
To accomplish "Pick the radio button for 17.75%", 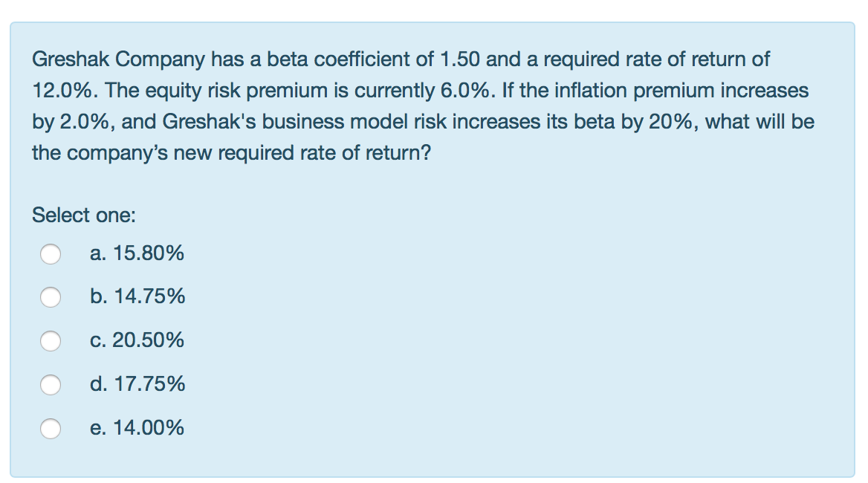I will click(x=51, y=384).
